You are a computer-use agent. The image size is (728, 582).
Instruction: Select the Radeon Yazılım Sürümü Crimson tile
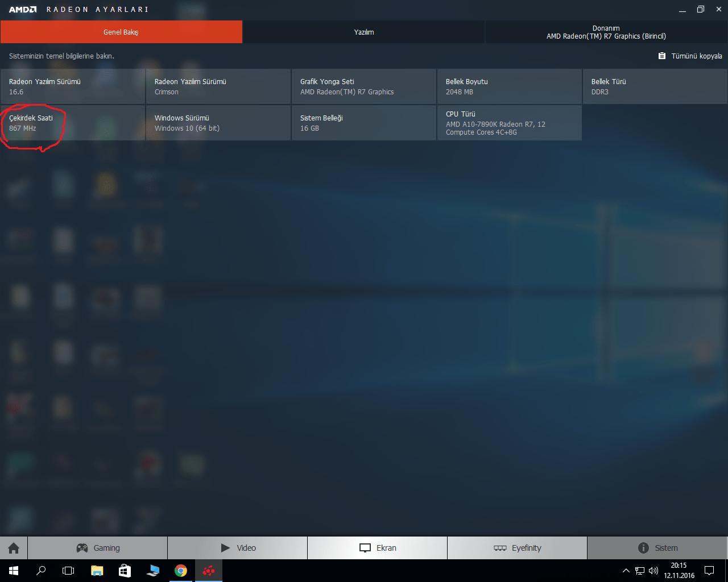[x=218, y=86]
